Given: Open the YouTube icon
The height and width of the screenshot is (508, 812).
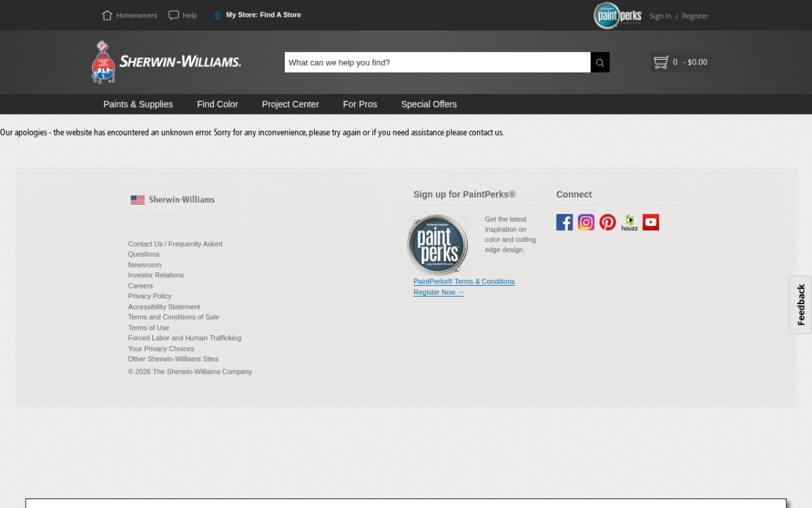Looking at the screenshot, I should click(651, 222).
